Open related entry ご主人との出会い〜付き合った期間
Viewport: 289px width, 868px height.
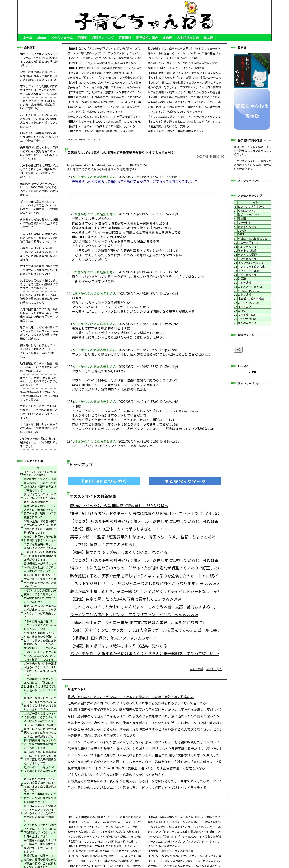[x=116, y=774]
